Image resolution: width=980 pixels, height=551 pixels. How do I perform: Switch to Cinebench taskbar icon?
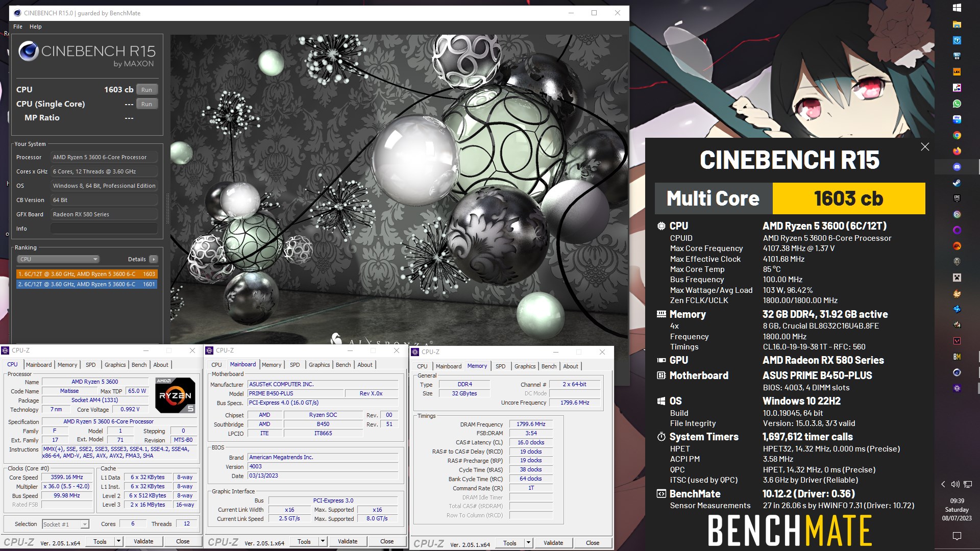(x=957, y=372)
